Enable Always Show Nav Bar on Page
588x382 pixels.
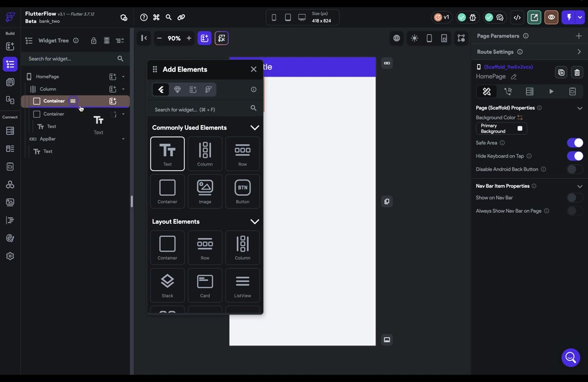point(575,211)
